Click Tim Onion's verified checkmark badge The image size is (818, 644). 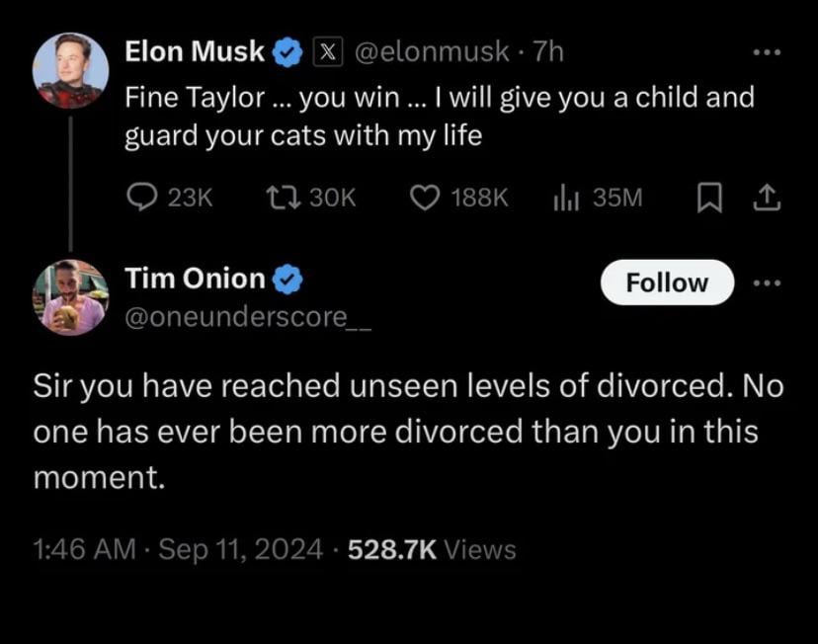tap(287, 280)
